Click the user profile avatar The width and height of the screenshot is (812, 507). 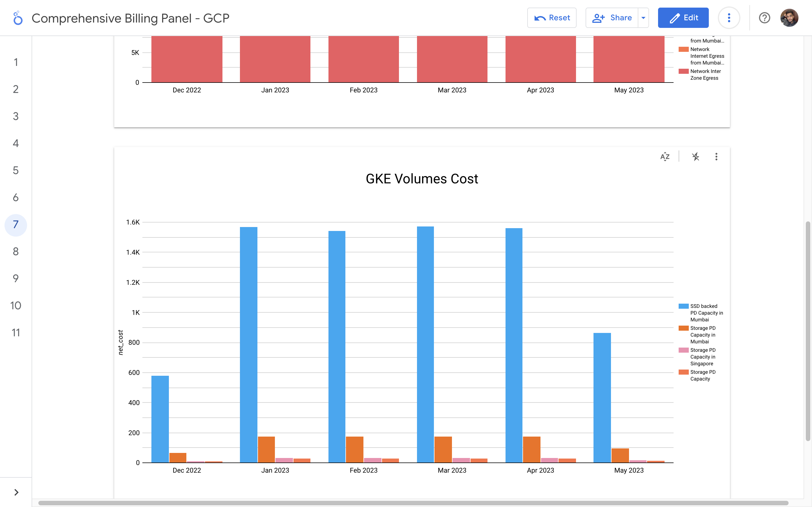point(789,18)
